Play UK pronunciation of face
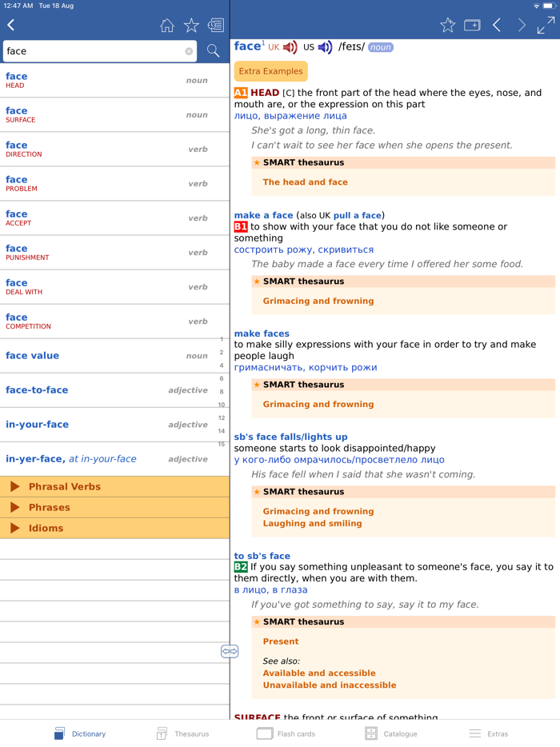The image size is (560, 747). point(290,47)
